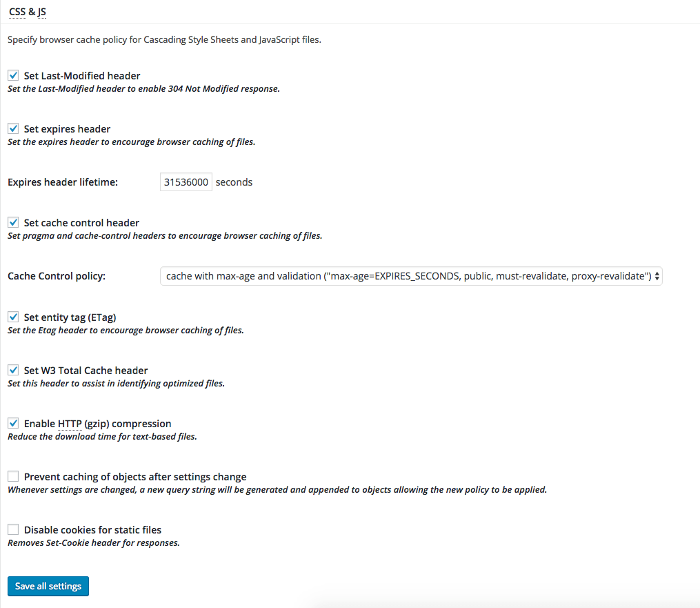Click the Save all settings button

tap(48, 586)
